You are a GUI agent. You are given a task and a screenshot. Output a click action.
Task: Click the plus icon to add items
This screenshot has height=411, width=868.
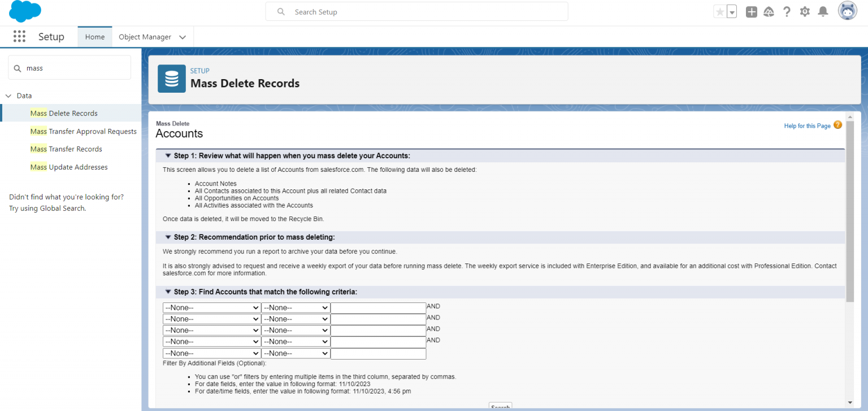pos(751,11)
